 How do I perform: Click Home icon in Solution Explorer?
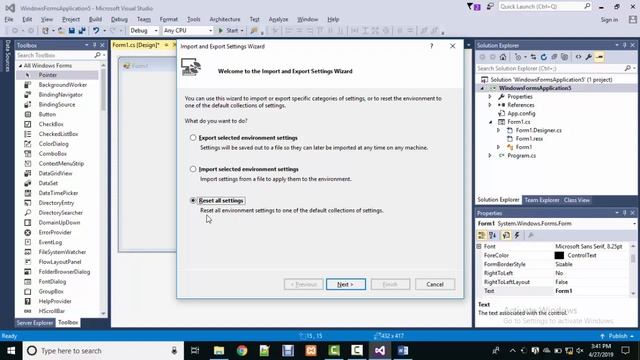(503, 57)
